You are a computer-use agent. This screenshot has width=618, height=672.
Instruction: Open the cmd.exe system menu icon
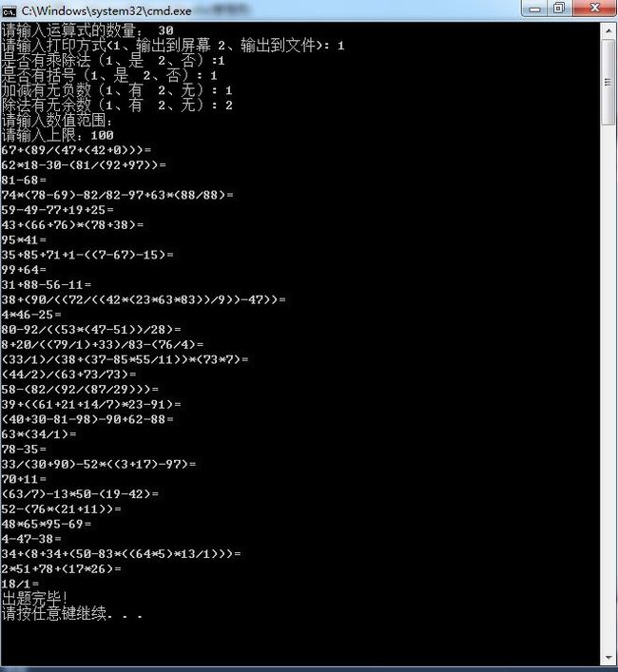[x=9, y=11]
